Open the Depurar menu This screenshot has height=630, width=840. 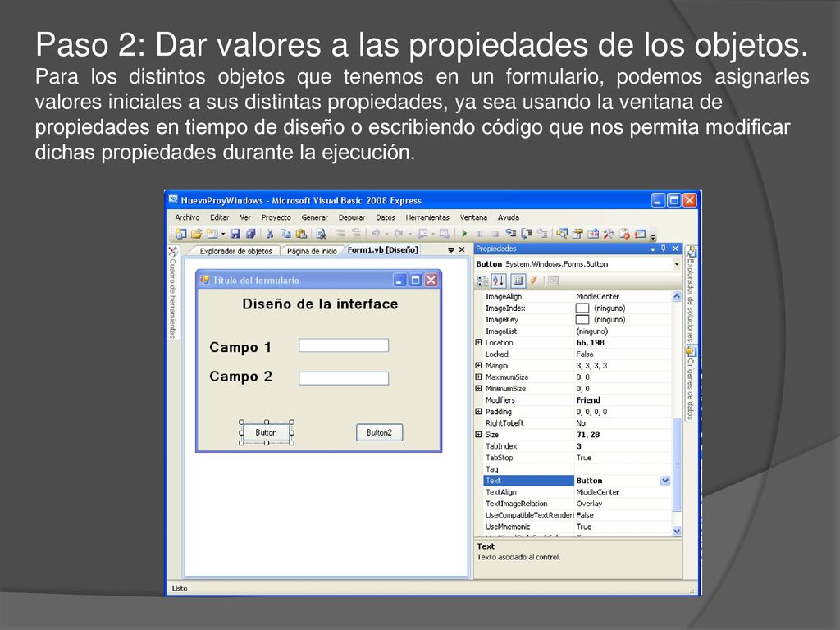(351, 217)
